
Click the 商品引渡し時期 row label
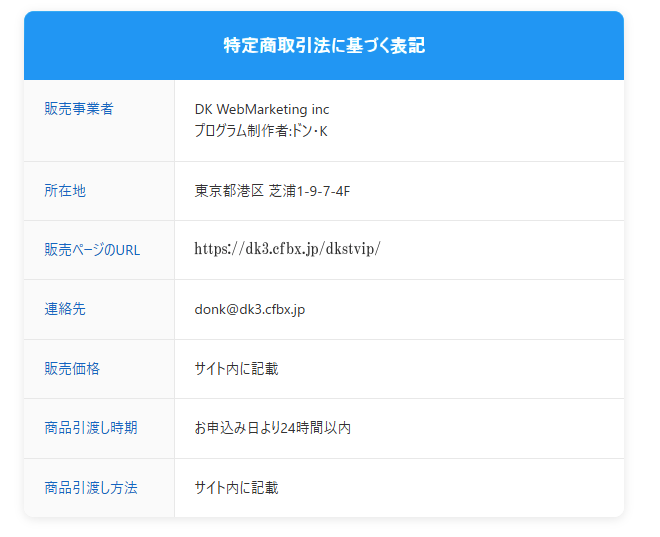91,428
